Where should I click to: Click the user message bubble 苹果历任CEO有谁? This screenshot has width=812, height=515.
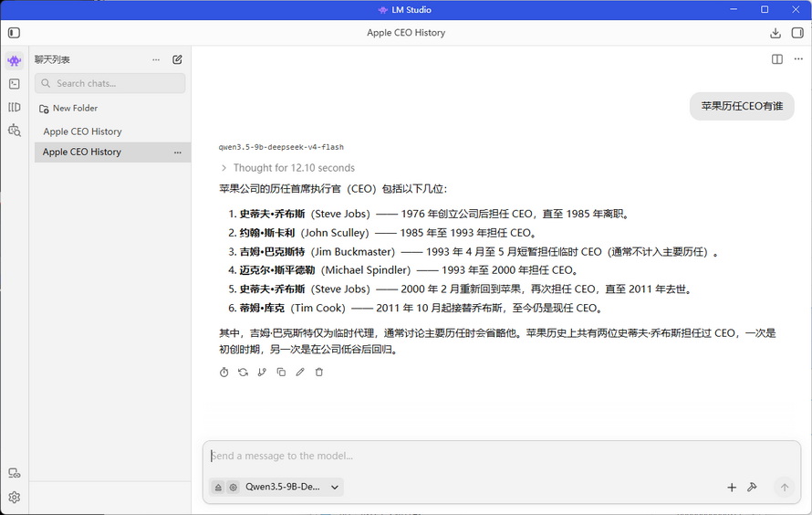(x=742, y=106)
